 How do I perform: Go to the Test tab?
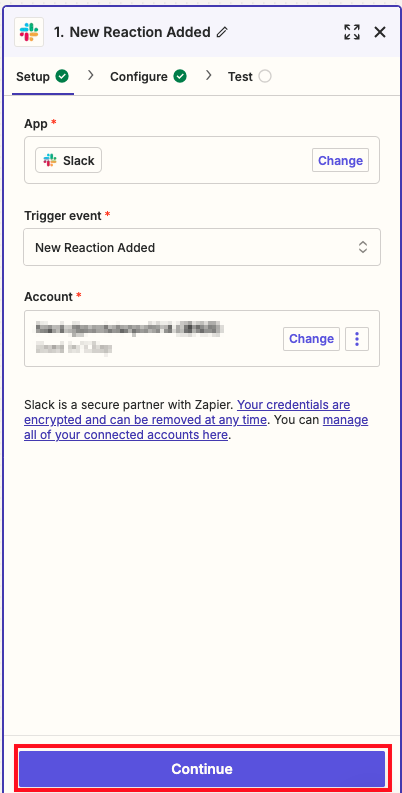(249, 76)
